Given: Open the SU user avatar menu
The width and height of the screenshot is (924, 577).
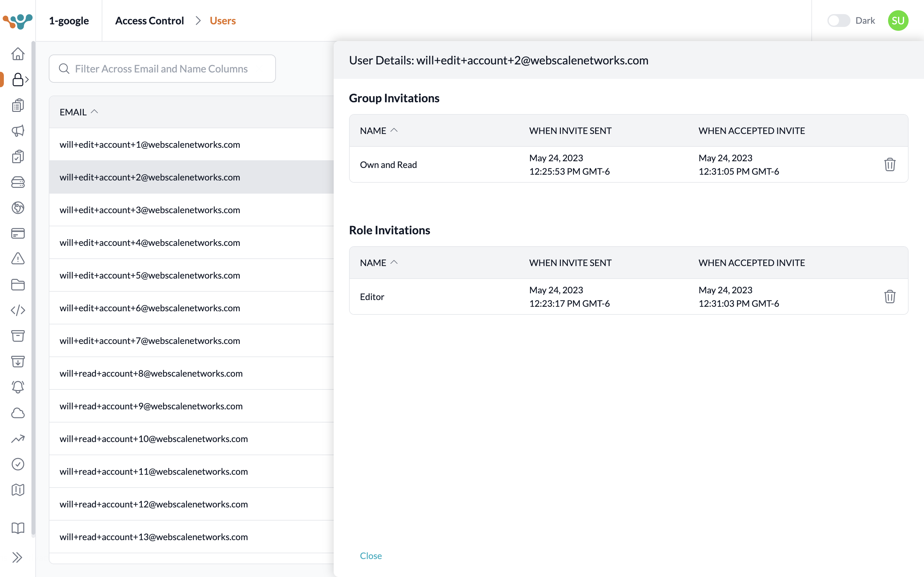Looking at the screenshot, I should (x=898, y=21).
